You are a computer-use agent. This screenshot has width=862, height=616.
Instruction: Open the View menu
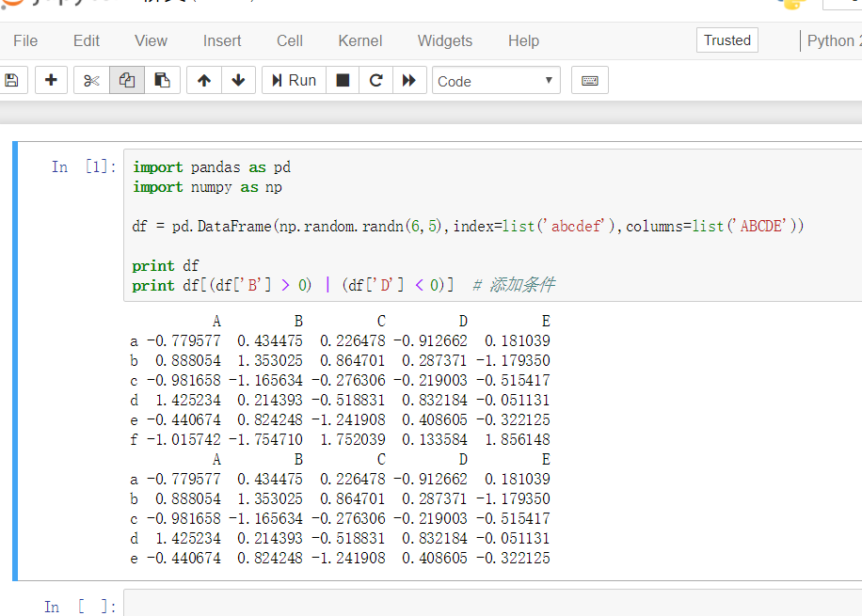[x=151, y=40]
